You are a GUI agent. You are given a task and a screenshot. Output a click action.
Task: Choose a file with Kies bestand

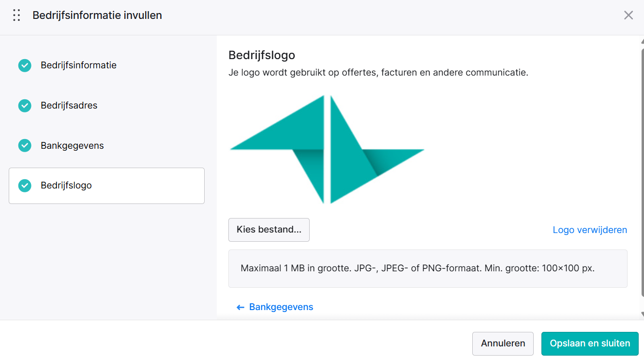[269, 230]
